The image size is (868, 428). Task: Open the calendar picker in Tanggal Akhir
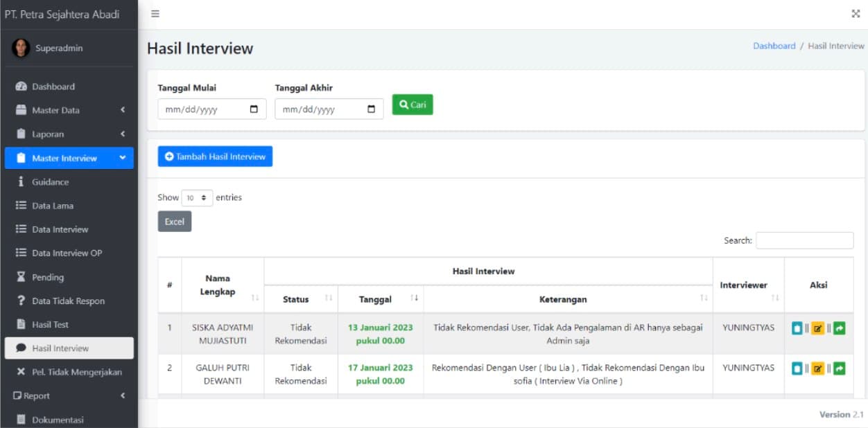coord(371,109)
